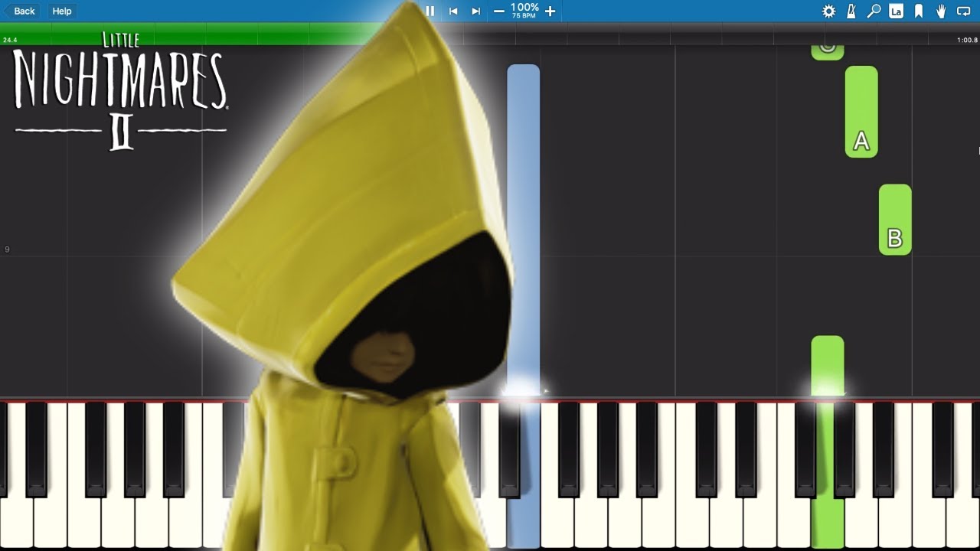The image size is (980, 551).
Task: Pause the song playback
Action: coord(430,11)
